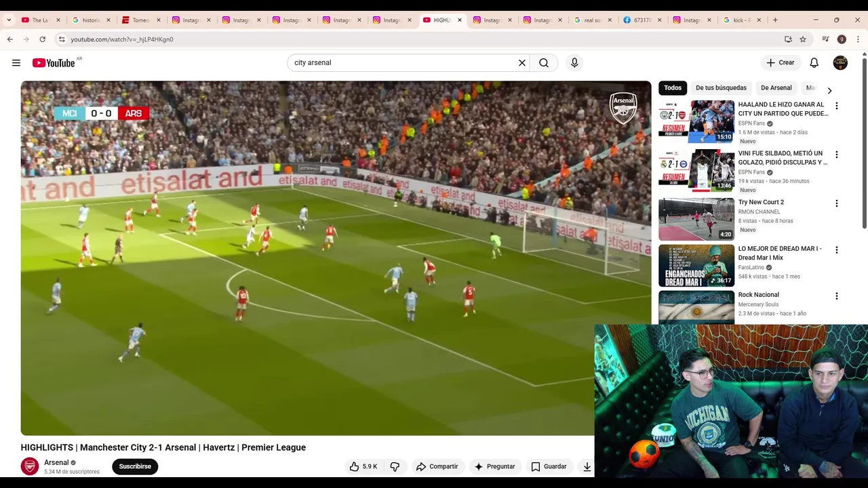Open options for Try New Court 2

click(x=836, y=203)
